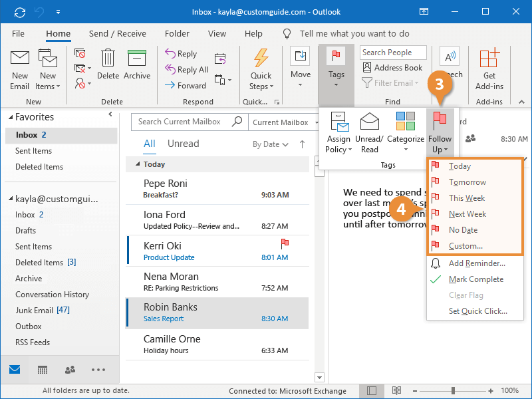This screenshot has width=532, height=399.
Task: Choose This Week flag option
Action: 475,198
